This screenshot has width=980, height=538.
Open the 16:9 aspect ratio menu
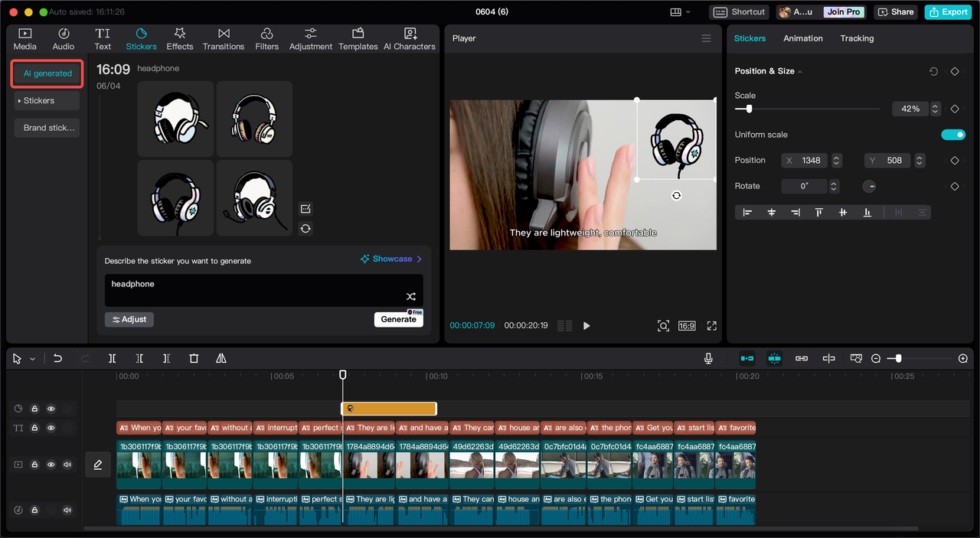click(687, 326)
